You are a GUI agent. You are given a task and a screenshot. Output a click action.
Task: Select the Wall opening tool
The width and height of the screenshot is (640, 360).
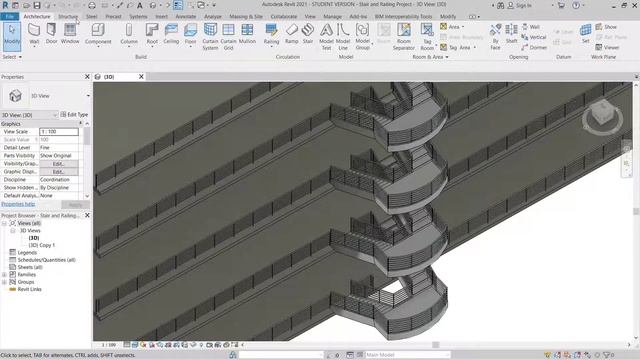coord(531,27)
